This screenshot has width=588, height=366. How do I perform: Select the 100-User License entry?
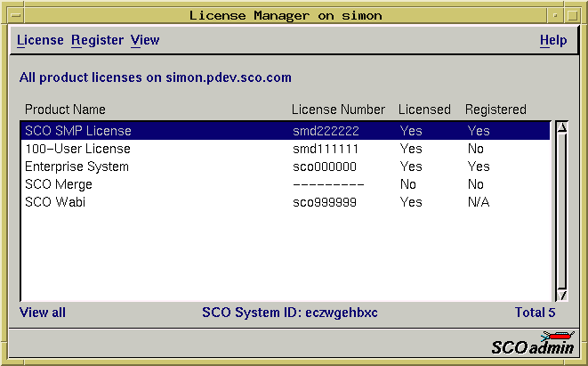[77, 149]
